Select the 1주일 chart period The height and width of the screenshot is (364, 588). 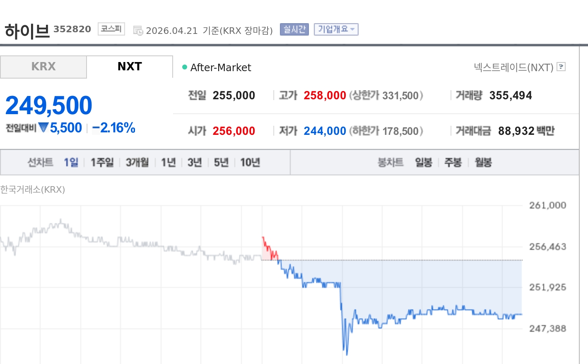101,163
